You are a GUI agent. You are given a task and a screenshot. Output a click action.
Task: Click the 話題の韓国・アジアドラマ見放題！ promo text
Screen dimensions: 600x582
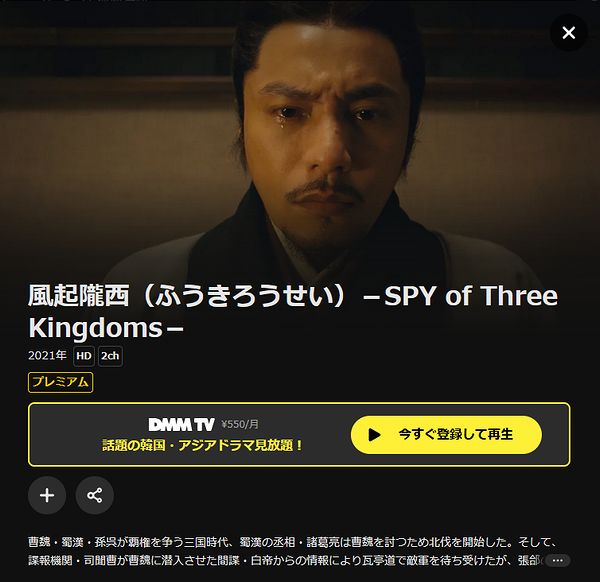[202, 445]
